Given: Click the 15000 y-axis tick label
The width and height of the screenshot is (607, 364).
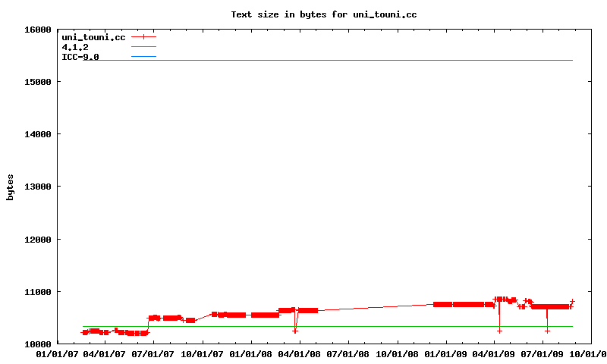Looking at the screenshot, I should point(36,82).
